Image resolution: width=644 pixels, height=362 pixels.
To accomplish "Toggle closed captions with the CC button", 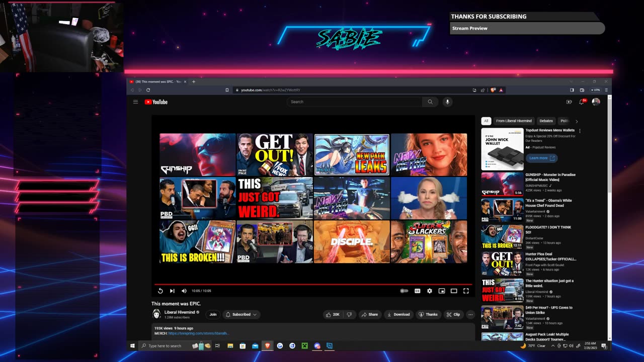I will [417, 291].
